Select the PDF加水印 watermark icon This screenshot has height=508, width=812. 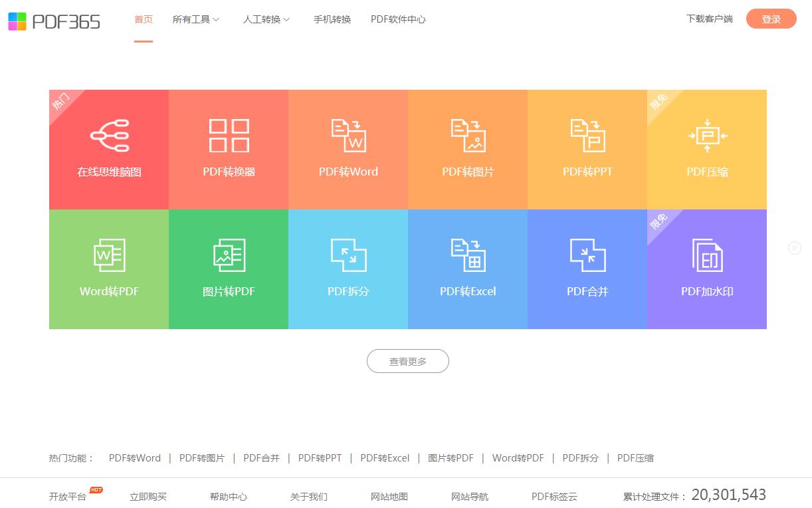pyautogui.click(x=707, y=255)
